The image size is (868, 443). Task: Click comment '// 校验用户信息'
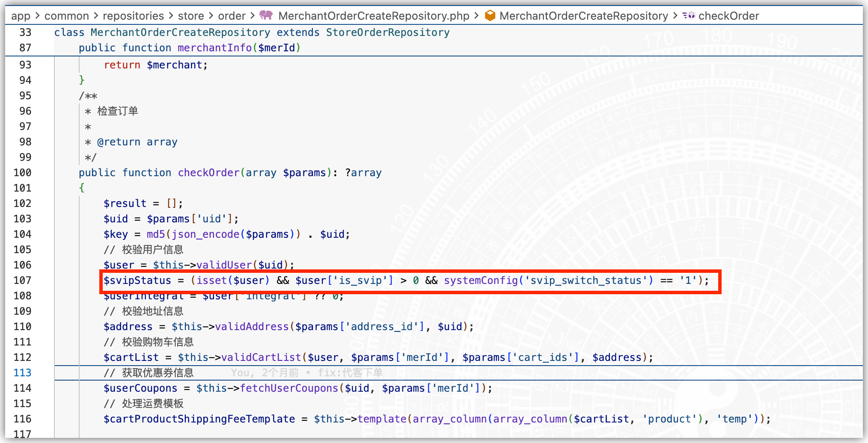pyautogui.click(x=143, y=250)
